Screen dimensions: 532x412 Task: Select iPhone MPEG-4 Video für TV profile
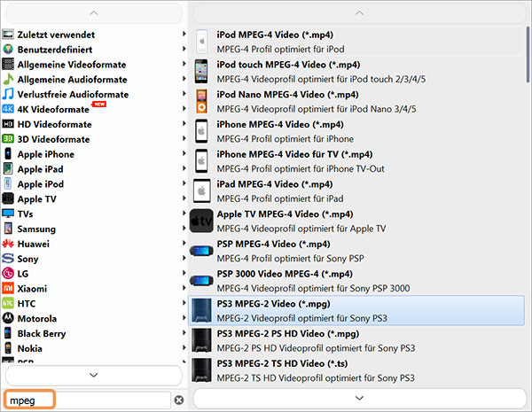click(x=356, y=161)
